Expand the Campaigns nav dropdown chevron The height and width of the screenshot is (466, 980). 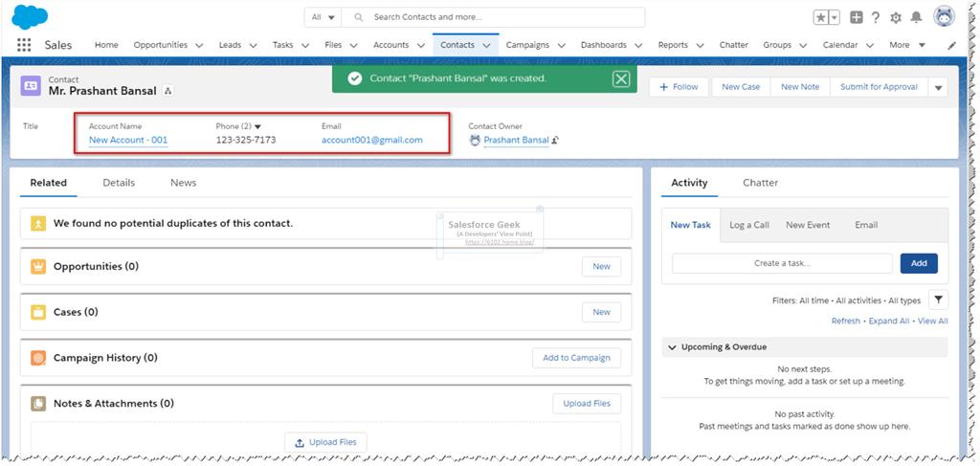pyautogui.click(x=561, y=46)
